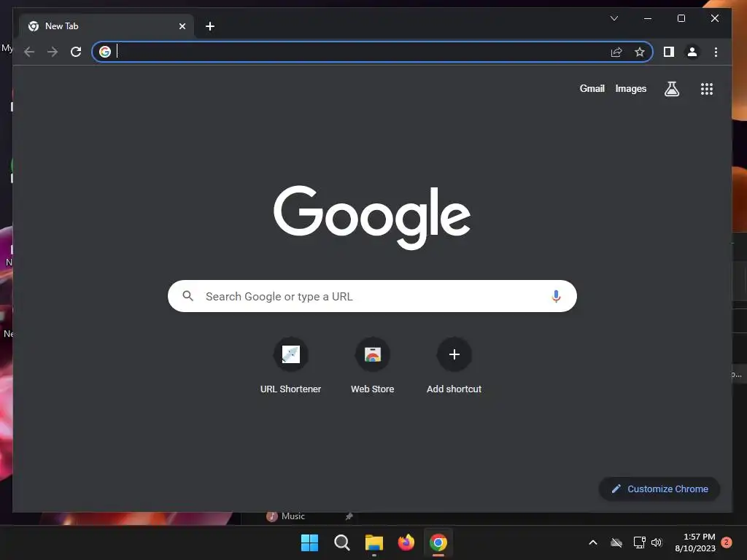747x560 pixels.
Task: Click the pin icon beside Music
Action: pos(349,516)
